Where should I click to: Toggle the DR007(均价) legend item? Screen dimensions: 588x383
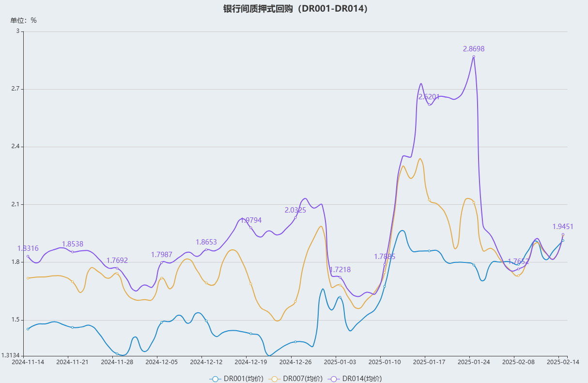[x=296, y=379]
